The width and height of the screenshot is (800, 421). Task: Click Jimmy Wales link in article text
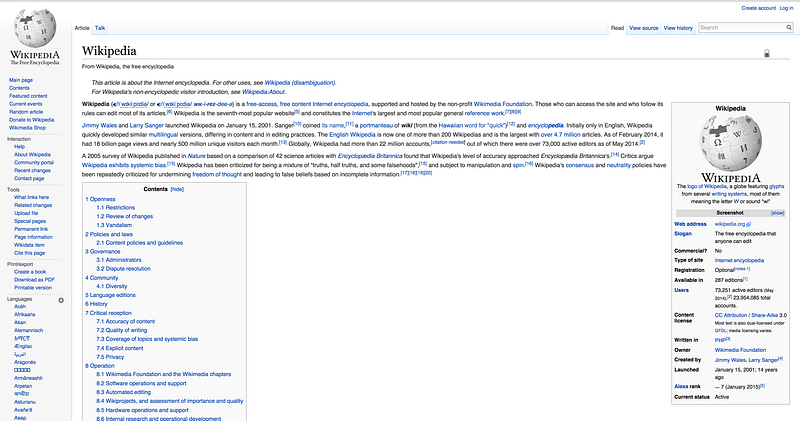pos(99,126)
